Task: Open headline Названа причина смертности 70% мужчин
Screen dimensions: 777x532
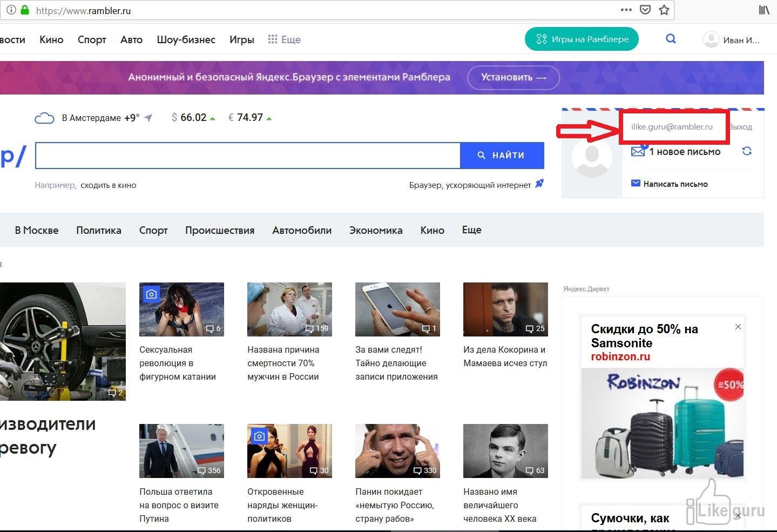Action: pyautogui.click(x=283, y=363)
